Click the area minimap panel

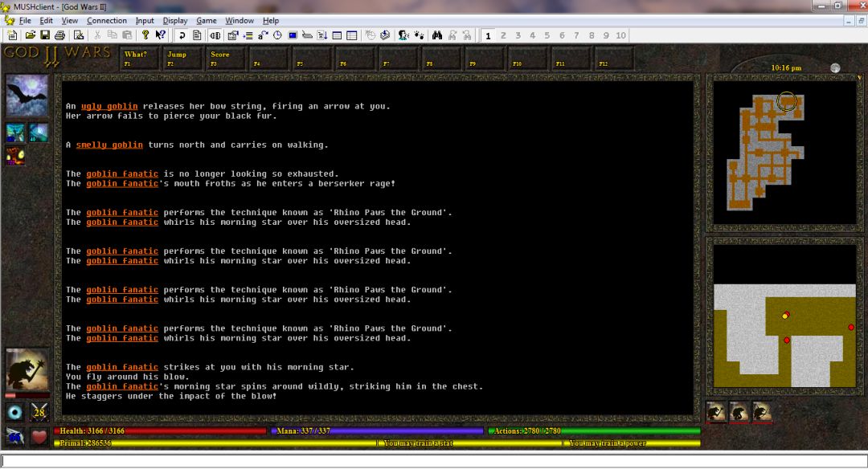[x=784, y=153]
